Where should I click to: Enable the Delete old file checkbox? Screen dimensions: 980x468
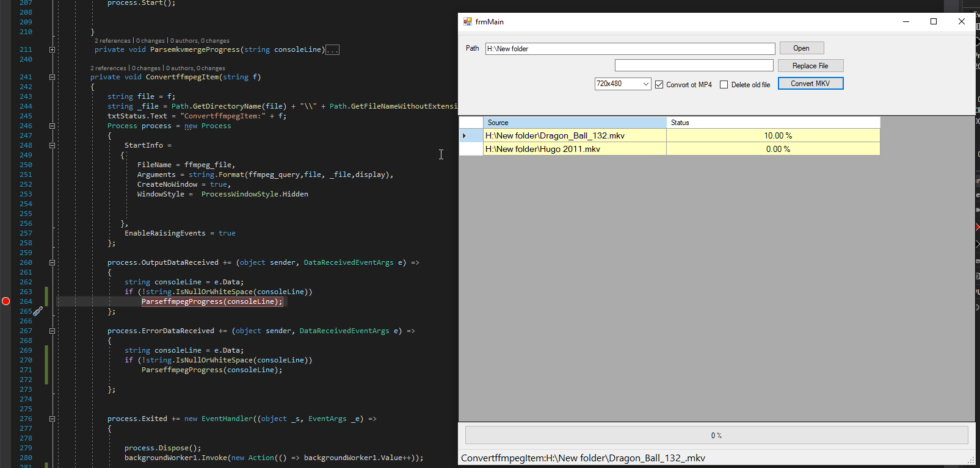(724, 85)
